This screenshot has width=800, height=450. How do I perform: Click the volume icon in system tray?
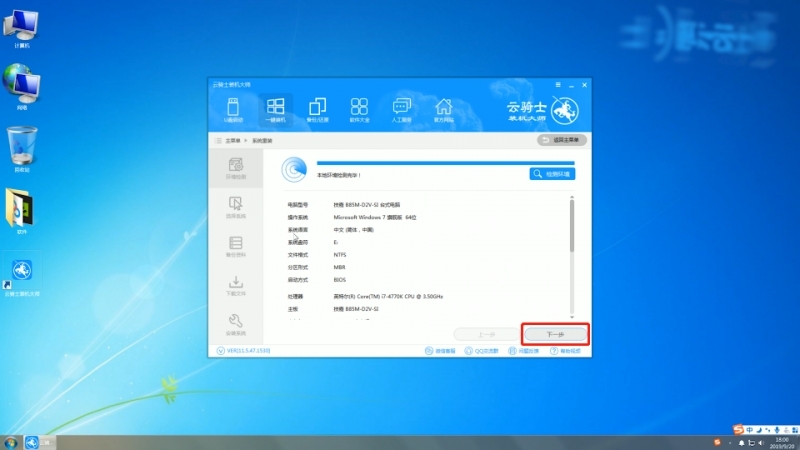761,443
